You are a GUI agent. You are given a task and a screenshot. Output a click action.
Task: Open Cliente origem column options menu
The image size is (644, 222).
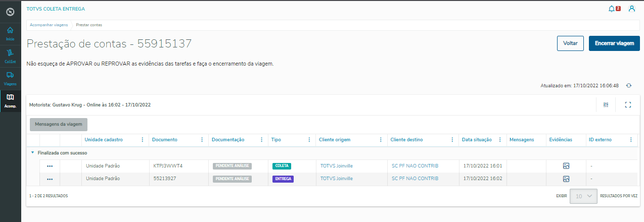pos(381,140)
